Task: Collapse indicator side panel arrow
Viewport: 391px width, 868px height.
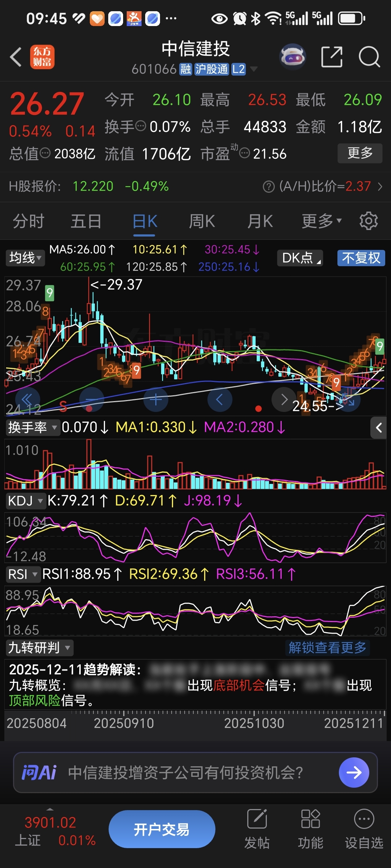Action: 379,428
